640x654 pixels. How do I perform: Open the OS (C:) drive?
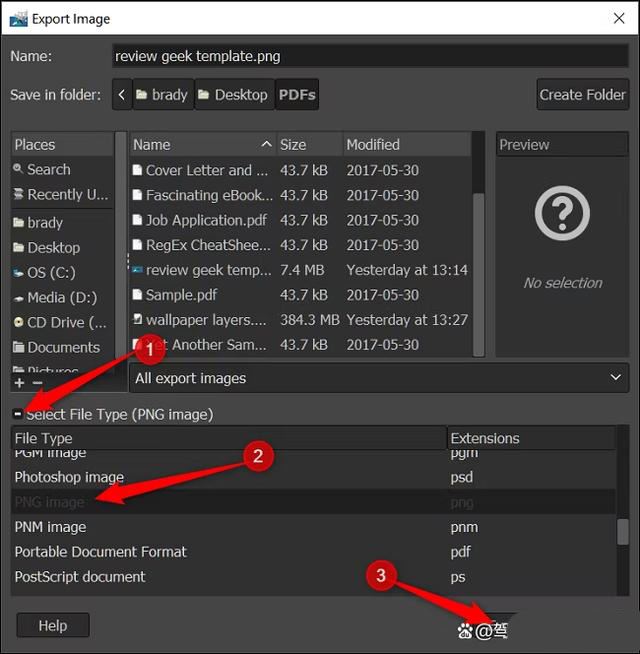[50, 272]
